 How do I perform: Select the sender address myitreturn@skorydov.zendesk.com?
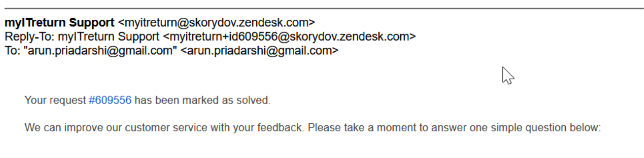point(216,23)
